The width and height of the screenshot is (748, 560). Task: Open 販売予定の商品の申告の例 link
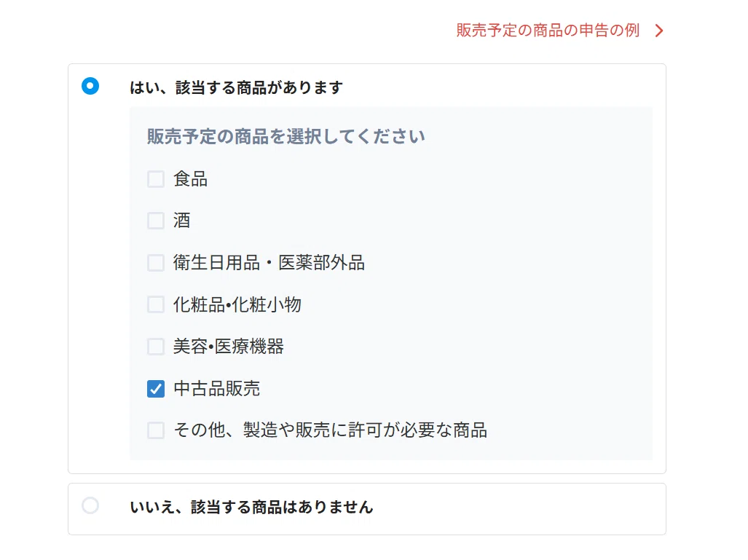pyautogui.click(x=548, y=31)
